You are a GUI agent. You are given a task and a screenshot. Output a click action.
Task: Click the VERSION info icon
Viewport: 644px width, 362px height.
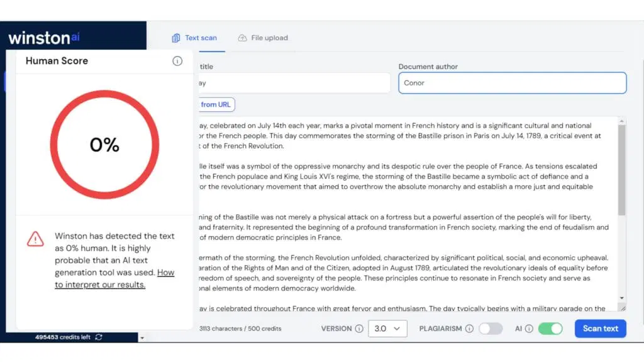coord(359,329)
